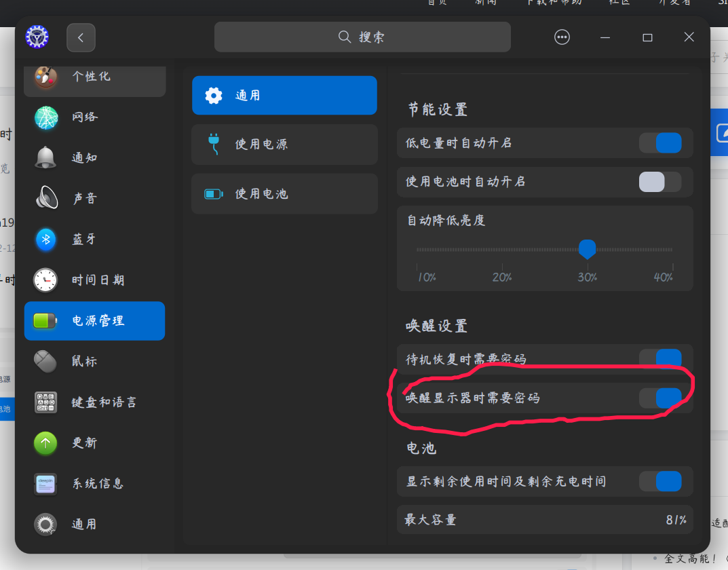Select the 时间日期 clock icon
The image size is (728, 570).
point(45,280)
